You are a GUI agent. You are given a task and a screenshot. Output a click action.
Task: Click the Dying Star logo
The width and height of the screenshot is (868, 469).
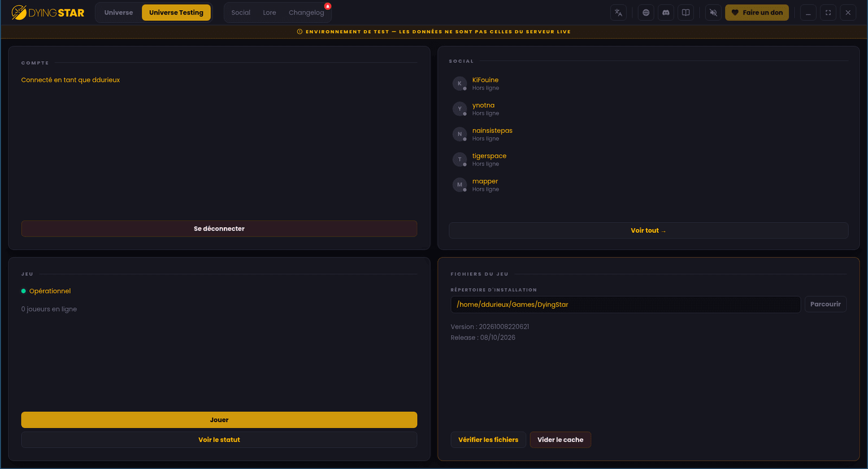point(48,12)
